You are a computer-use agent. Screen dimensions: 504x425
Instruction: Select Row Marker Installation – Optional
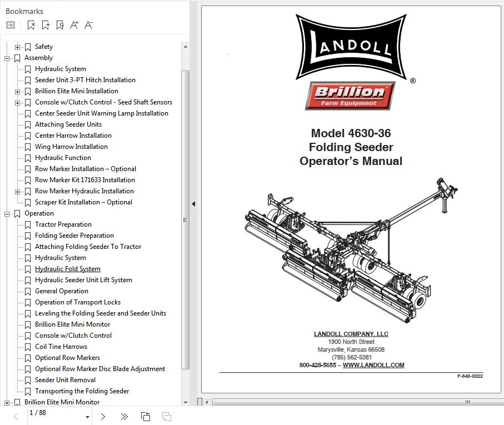[x=86, y=169]
